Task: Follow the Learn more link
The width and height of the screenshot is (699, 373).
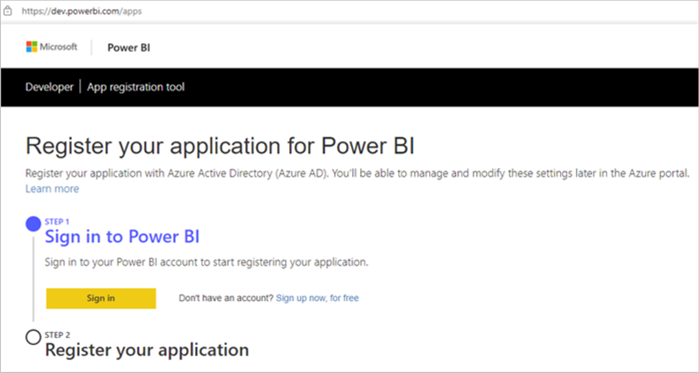Action: point(52,189)
